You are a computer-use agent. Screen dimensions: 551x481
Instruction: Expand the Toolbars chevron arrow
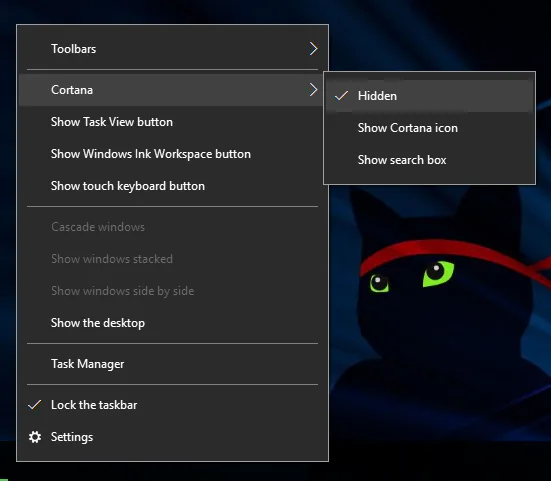(313, 49)
